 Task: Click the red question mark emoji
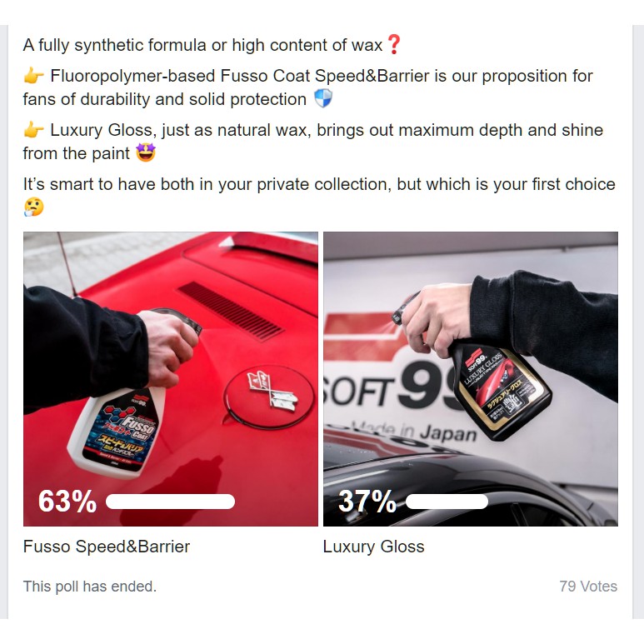click(394, 44)
